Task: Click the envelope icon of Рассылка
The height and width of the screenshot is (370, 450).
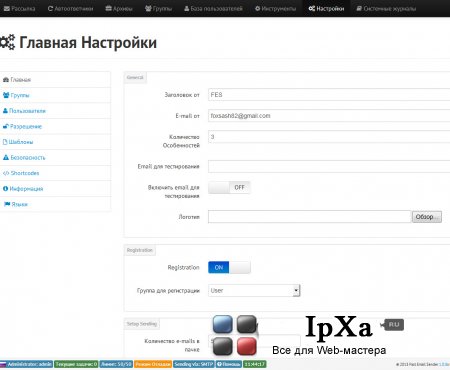Action: click(x=7, y=9)
